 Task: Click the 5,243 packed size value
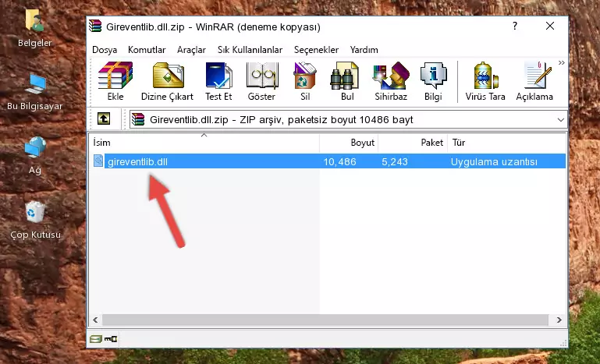coord(395,162)
